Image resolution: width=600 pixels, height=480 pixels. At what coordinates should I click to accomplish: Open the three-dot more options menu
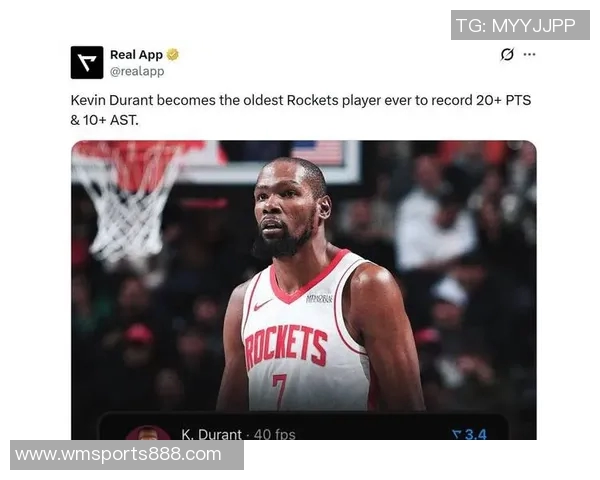click(x=529, y=54)
